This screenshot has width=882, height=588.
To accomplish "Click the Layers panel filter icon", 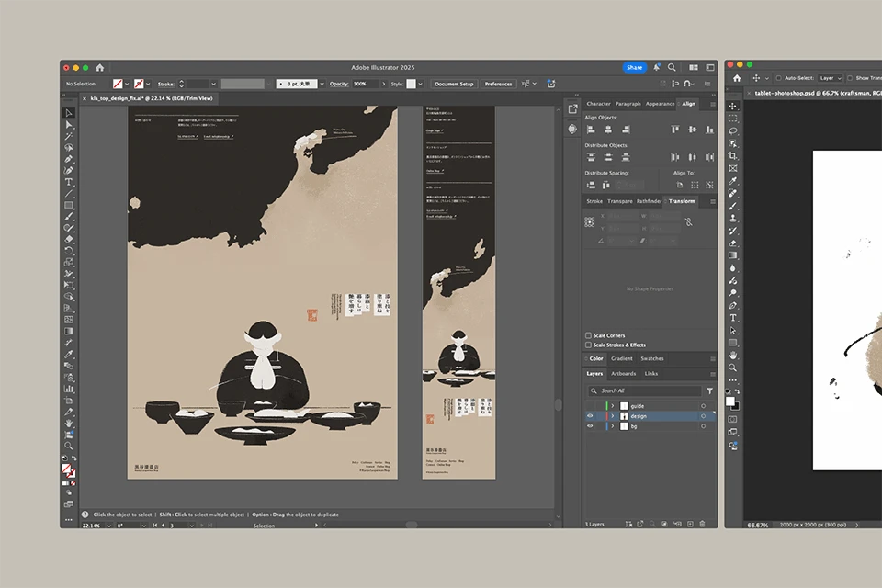I will (x=710, y=390).
